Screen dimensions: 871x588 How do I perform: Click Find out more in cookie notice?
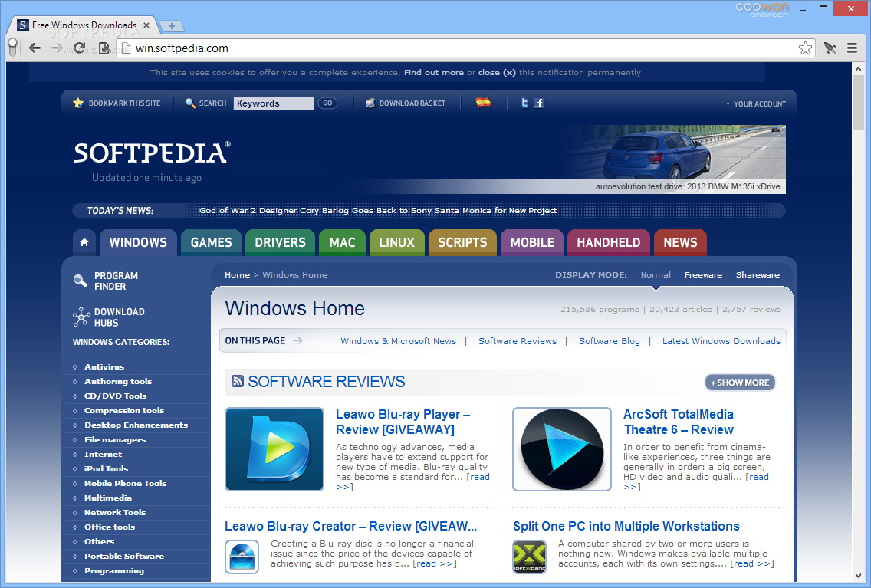pyautogui.click(x=434, y=72)
